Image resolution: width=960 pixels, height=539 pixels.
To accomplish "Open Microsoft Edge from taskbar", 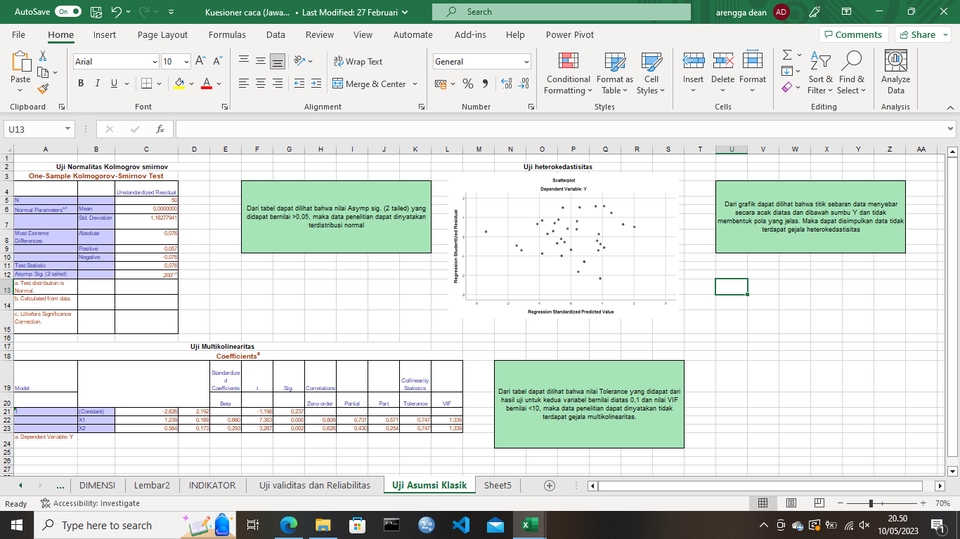I will pyautogui.click(x=288, y=525).
